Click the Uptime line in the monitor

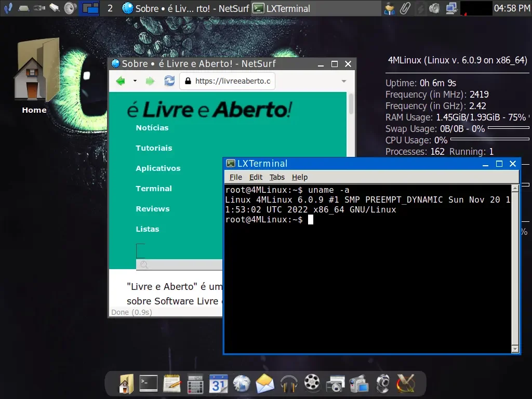(421, 83)
